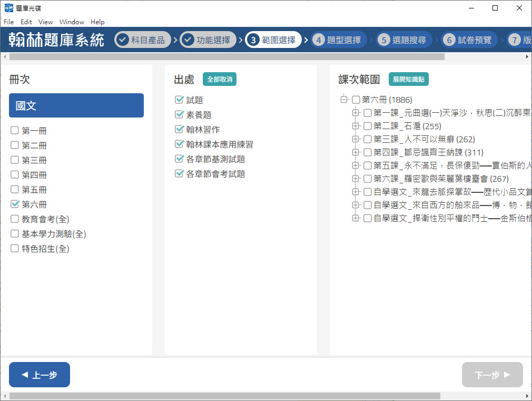This screenshot has height=401, width=532.
Task: Enable the 基本學力測驗(全) checkbox
Action: point(15,233)
